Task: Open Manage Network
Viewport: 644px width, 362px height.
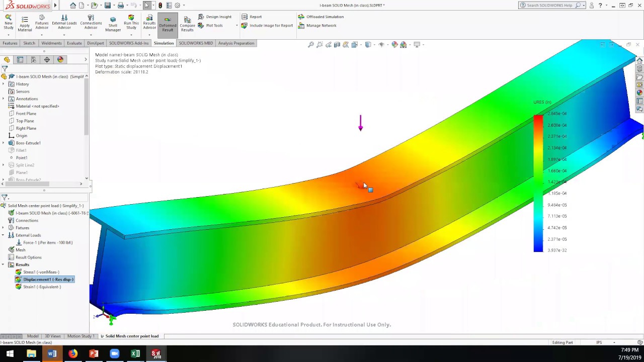Action: pyautogui.click(x=317, y=25)
